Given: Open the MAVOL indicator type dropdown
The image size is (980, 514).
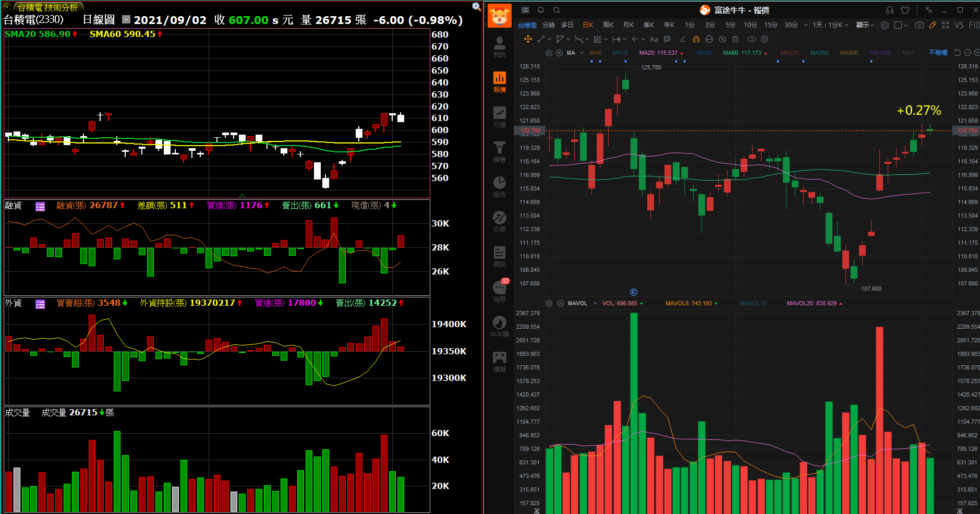Looking at the screenshot, I should tap(595, 303).
